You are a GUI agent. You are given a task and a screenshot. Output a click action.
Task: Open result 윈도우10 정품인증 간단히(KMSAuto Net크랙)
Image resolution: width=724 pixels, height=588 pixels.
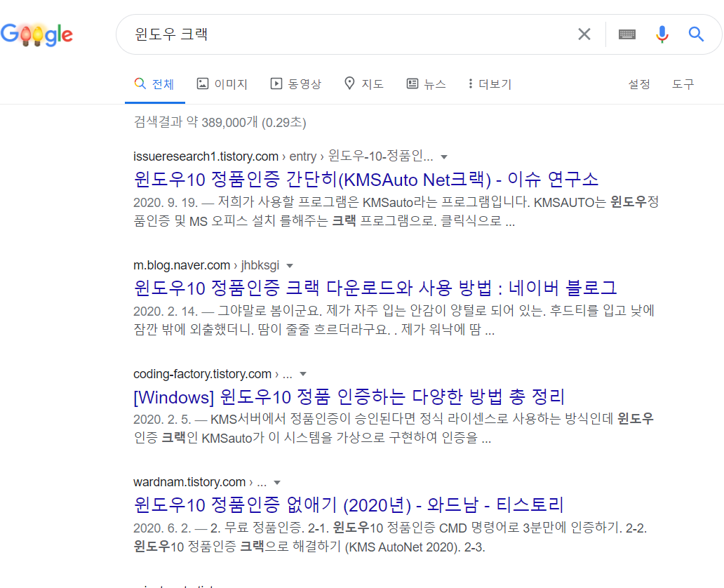366,179
